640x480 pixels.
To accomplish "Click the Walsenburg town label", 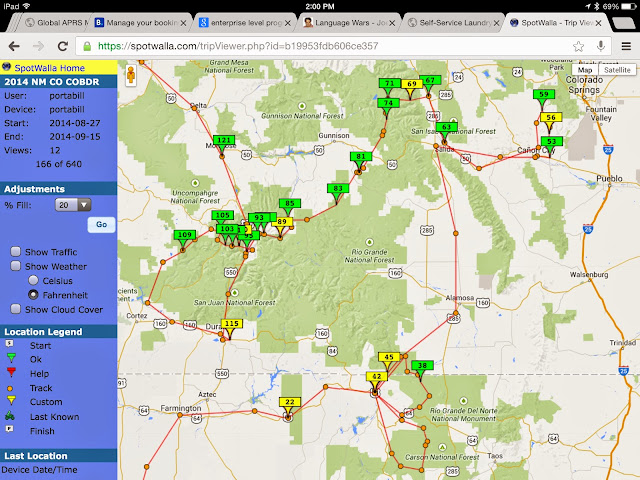I will (589, 275).
